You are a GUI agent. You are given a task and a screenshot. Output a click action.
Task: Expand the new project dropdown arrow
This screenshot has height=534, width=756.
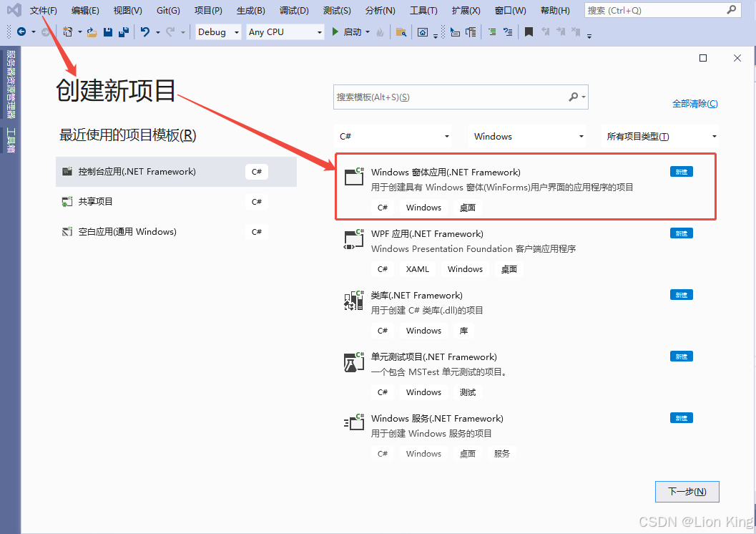click(79, 32)
